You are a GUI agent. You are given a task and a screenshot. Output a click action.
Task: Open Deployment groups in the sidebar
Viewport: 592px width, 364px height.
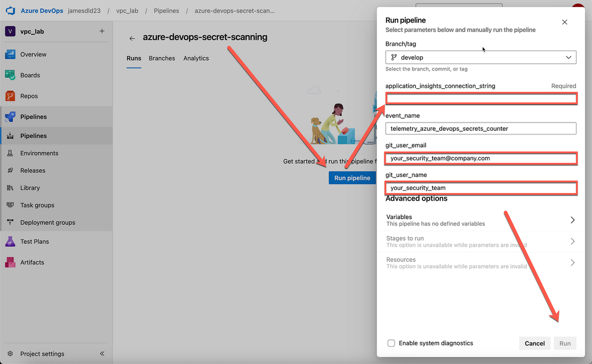point(57,223)
